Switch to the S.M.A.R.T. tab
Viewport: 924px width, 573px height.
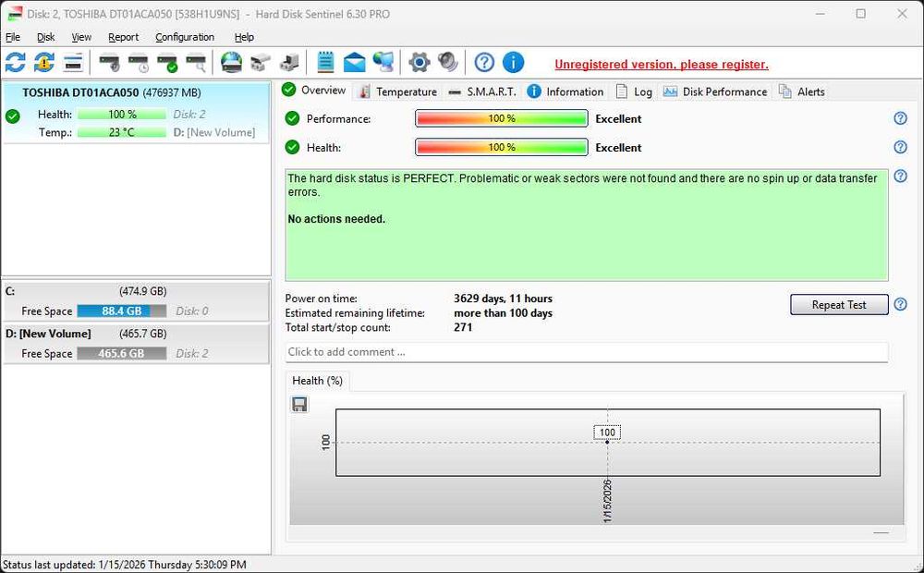point(482,92)
